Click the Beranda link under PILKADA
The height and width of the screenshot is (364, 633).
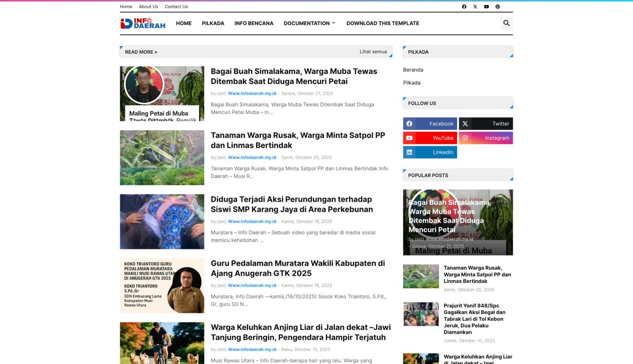(413, 70)
